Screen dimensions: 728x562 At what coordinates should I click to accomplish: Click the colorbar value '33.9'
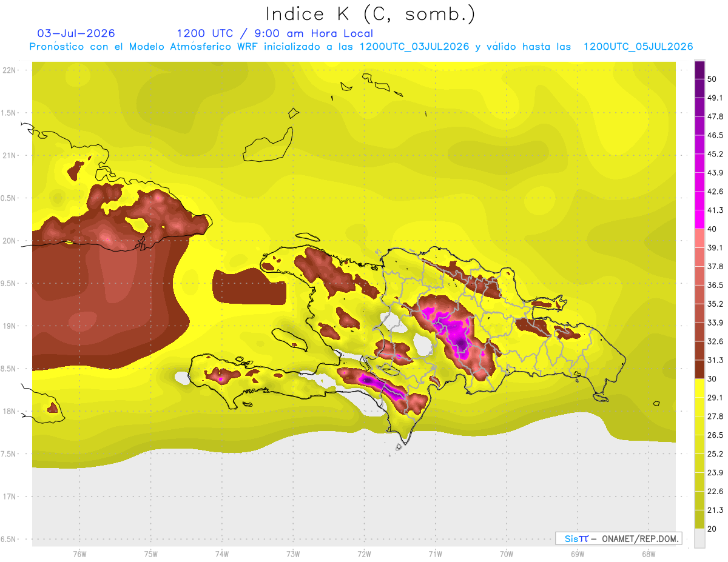[715, 323]
